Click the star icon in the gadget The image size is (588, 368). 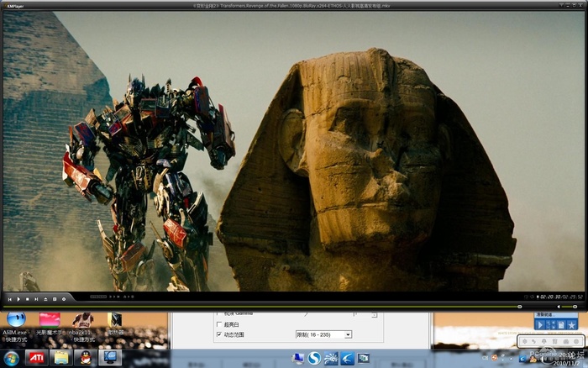point(572,324)
